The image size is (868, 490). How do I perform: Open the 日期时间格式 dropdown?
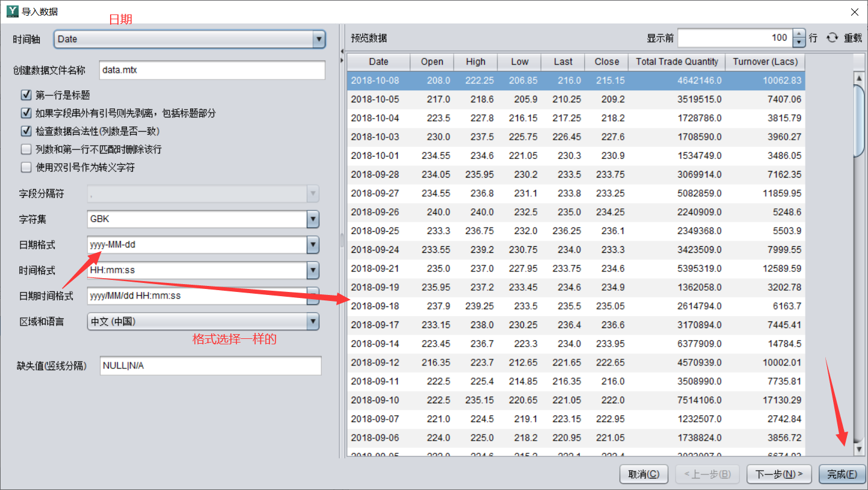313,296
